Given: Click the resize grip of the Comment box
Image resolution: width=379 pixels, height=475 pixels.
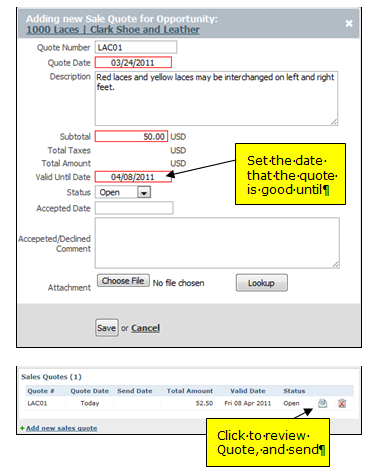Looking at the screenshot, I should [x=336, y=265].
